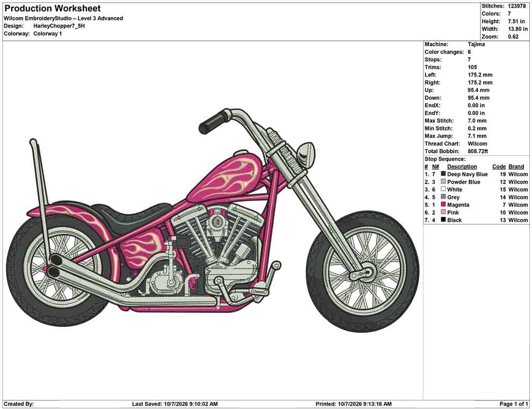Click the stitch count '123978'
Viewport: 532px width, 409px height.
pyautogui.click(x=517, y=6)
